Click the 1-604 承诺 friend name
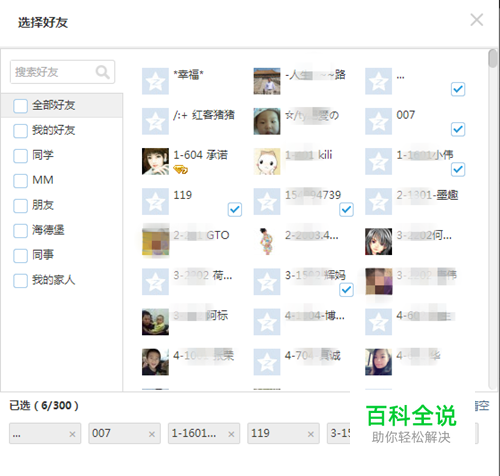 201,155
